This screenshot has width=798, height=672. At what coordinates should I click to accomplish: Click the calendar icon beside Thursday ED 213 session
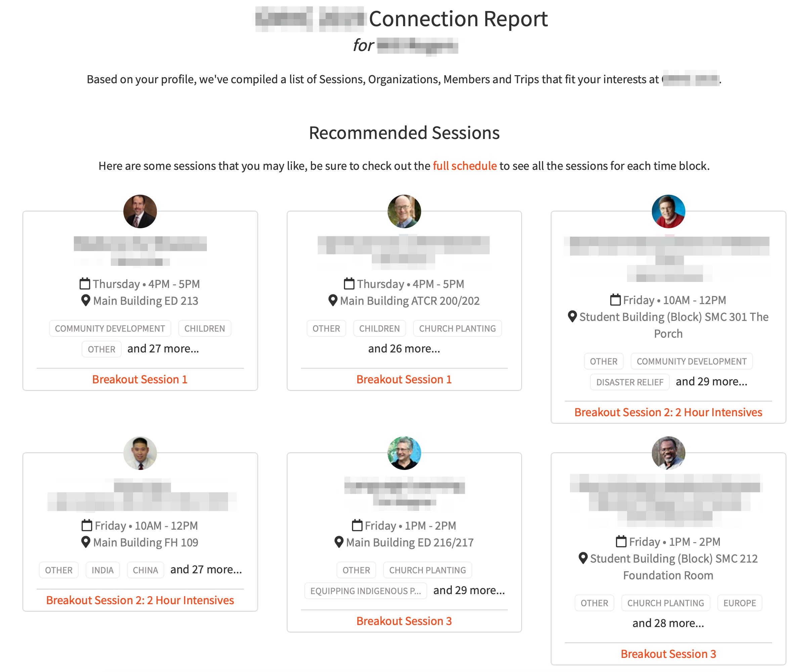point(85,284)
